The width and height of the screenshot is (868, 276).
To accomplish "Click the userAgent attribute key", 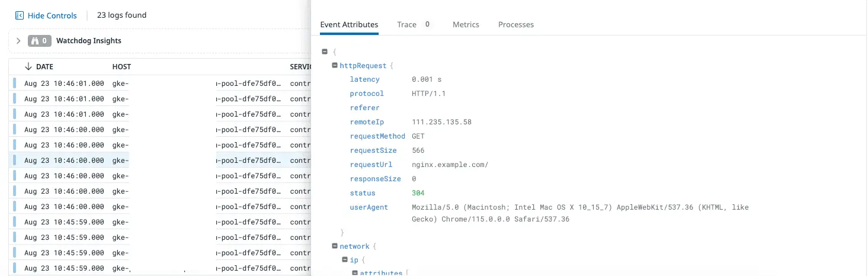I will [369, 207].
